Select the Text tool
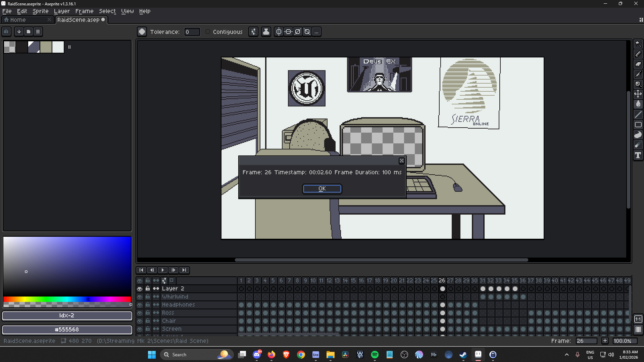644x362 pixels. coord(638,155)
